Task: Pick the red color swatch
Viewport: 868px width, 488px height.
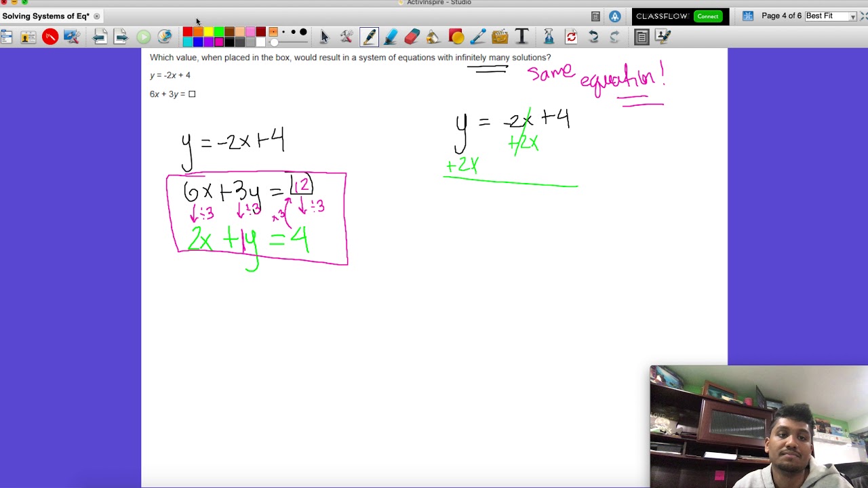Action: tap(188, 32)
